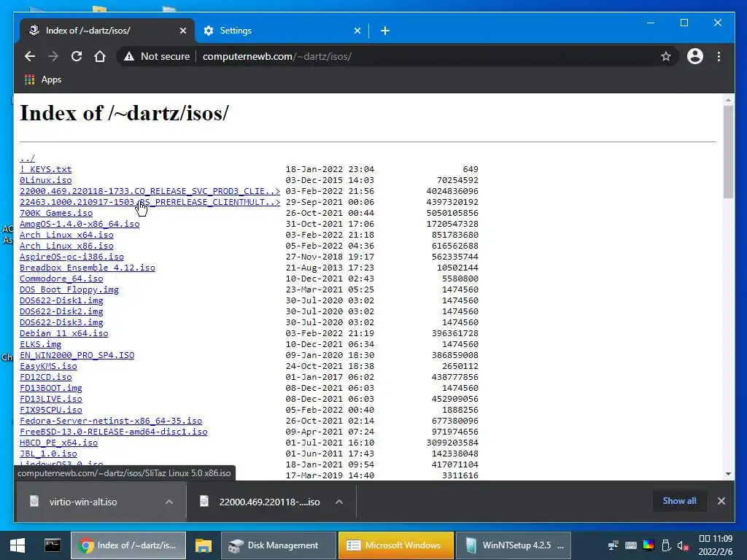This screenshot has width=747, height=560.
Task: Open the FD13BOOT.img link
Action: tap(50, 388)
